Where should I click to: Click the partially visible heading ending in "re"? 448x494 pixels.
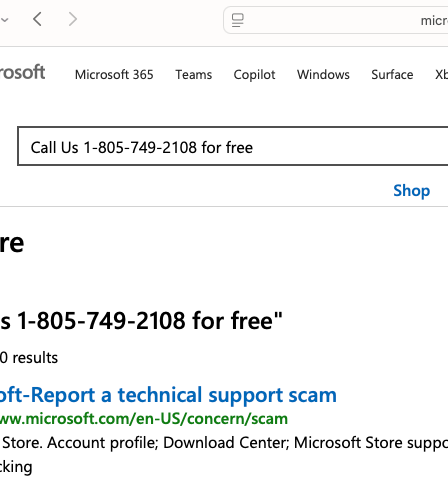[x=12, y=243]
